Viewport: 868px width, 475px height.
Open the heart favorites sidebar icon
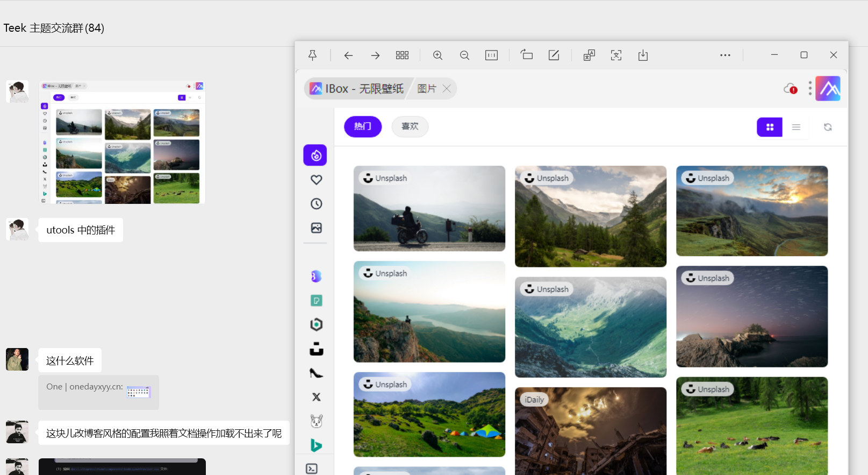pos(316,180)
